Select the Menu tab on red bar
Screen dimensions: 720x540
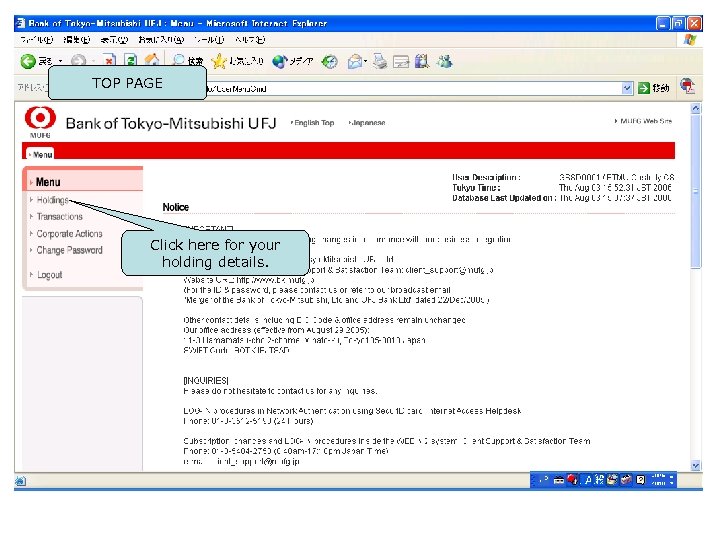(x=40, y=154)
